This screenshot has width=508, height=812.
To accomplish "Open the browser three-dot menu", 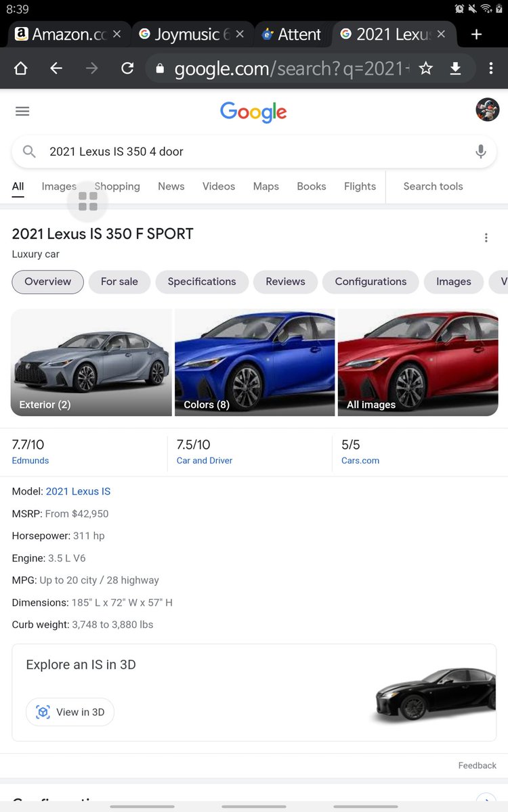I will (490, 68).
